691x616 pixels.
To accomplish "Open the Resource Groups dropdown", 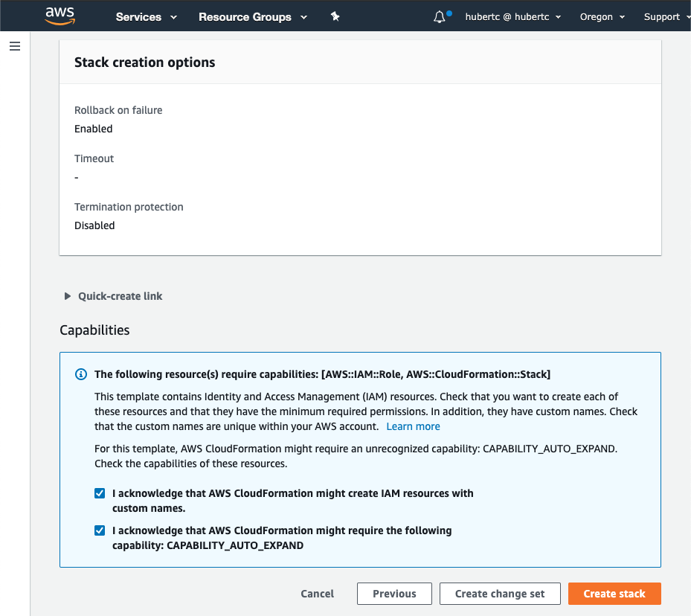I will tap(253, 17).
